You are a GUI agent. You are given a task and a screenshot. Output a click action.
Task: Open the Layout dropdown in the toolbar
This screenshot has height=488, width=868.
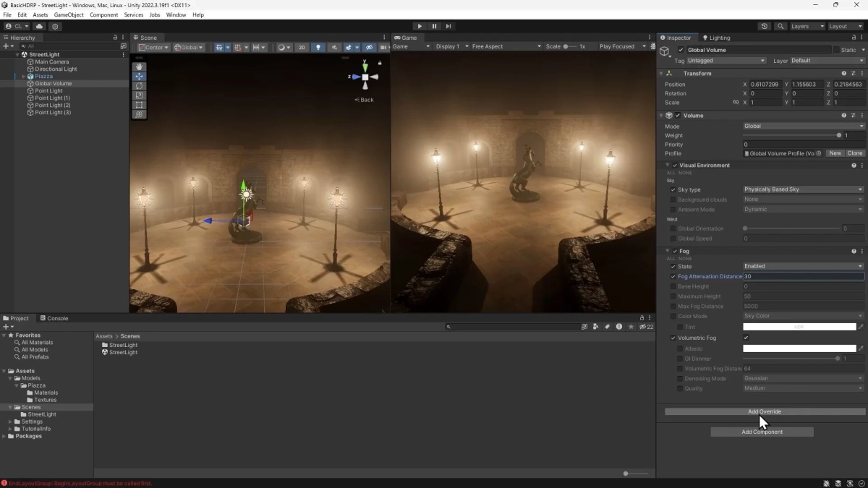[x=846, y=26]
